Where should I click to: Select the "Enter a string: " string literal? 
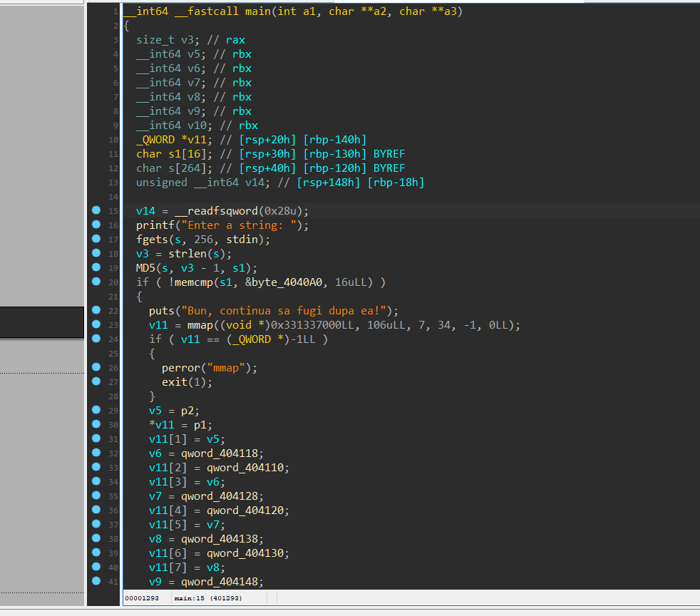(239, 225)
